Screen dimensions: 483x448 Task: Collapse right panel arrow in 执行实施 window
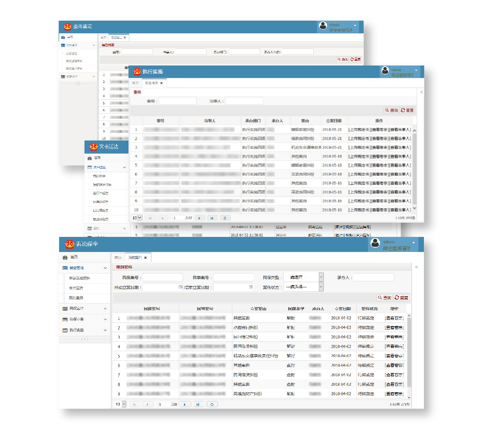(421, 92)
